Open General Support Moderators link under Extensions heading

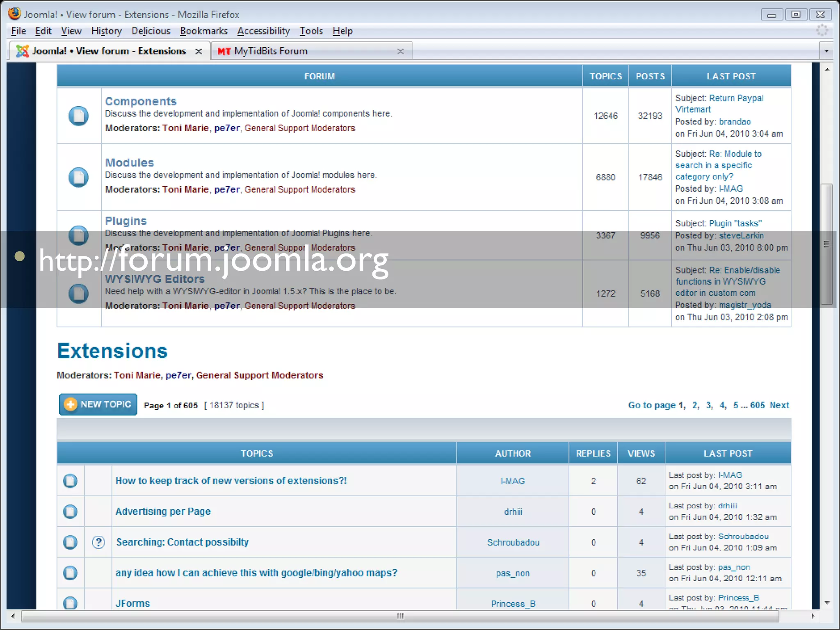[260, 375]
